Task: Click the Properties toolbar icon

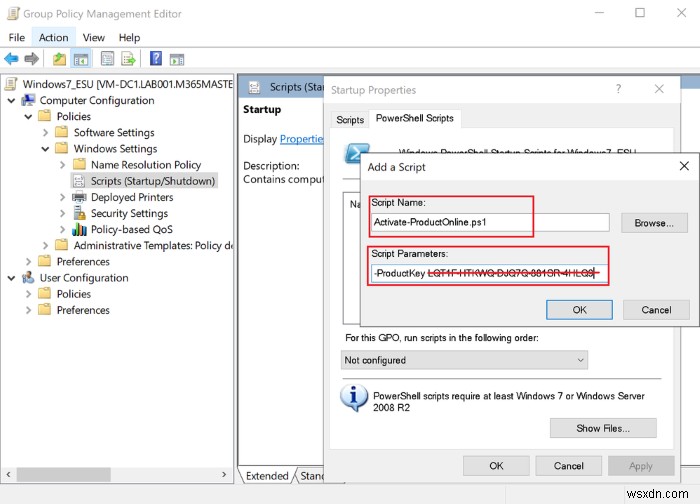Action: (x=108, y=58)
